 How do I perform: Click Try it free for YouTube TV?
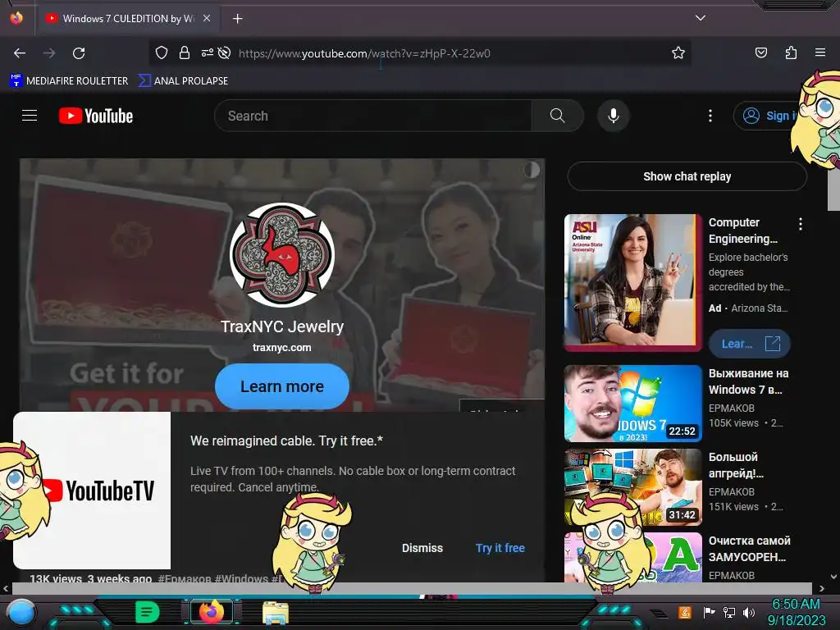[500, 548]
